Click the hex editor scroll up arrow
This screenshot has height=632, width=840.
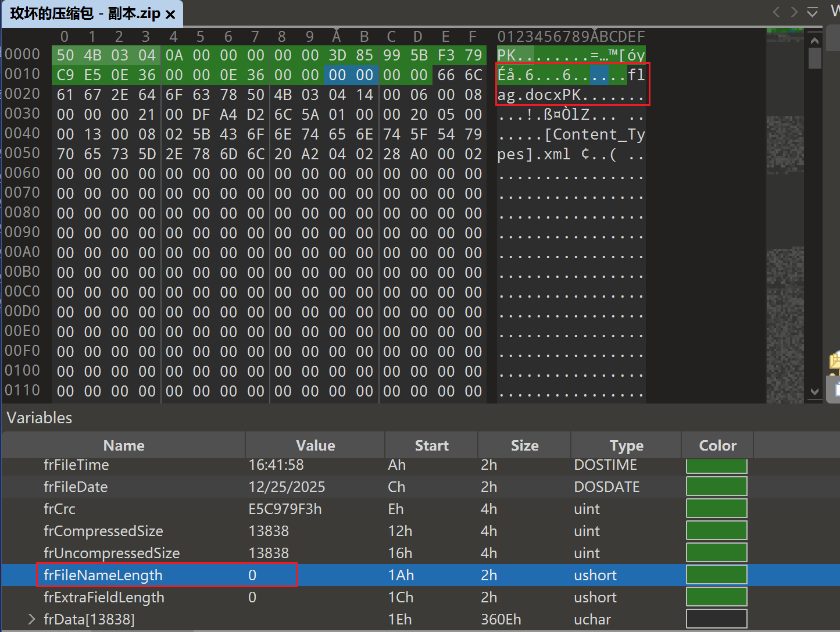[x=815, y=42]
